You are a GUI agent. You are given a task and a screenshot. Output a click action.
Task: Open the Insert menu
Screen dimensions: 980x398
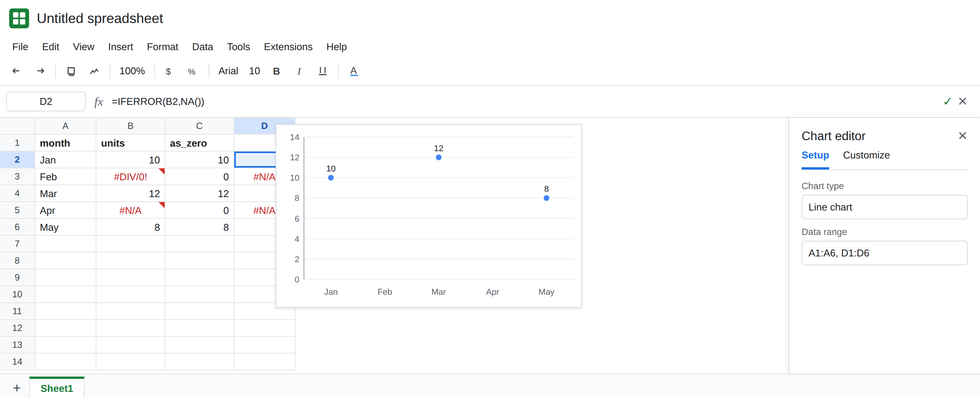tap(121, 47)
